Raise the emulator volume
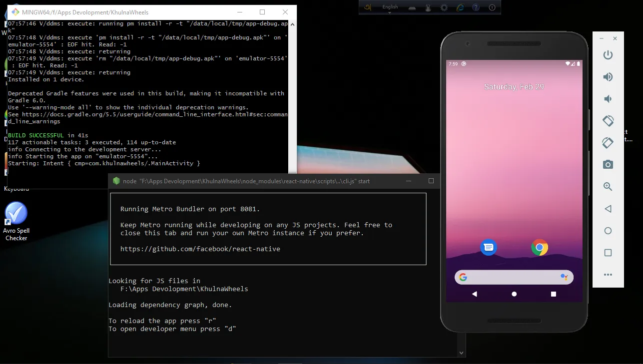The height and width of the screenshot is (364, 643). coord(608,77)
